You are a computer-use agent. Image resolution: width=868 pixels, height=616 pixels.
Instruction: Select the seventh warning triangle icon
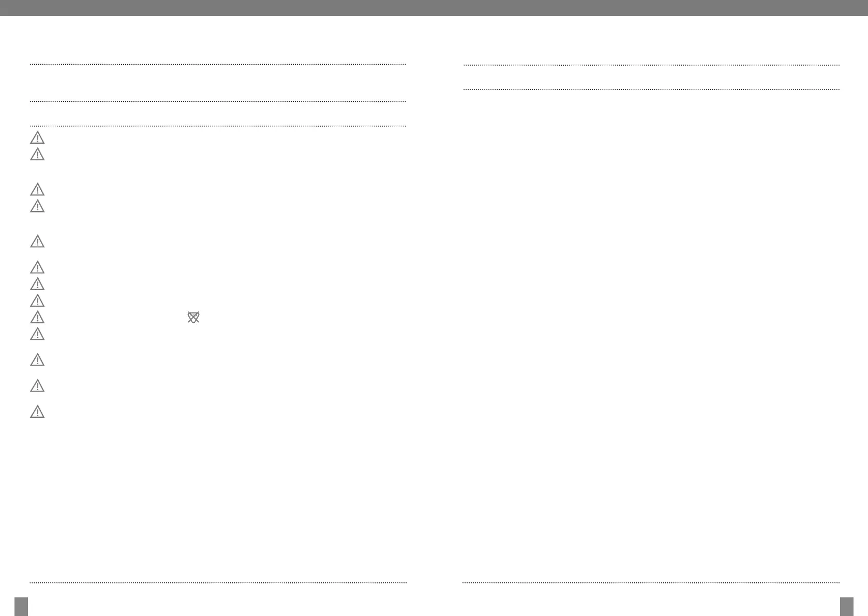point(37,284)
